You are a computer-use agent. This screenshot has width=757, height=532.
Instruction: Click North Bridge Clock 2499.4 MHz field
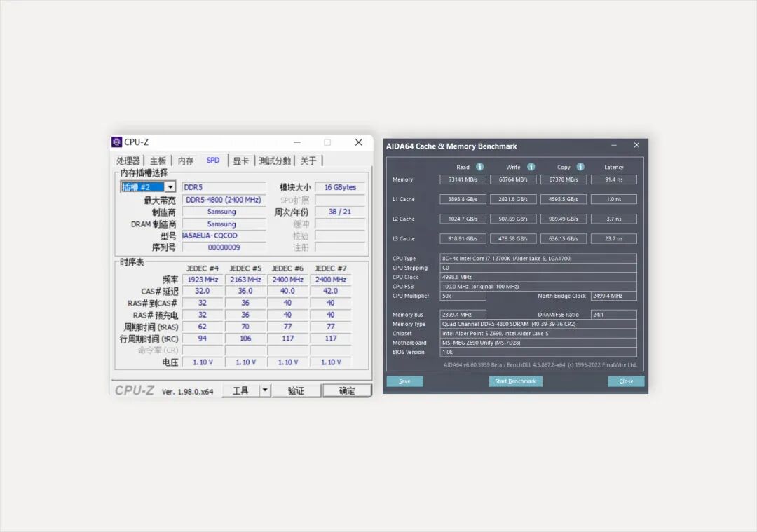[613, 296]
